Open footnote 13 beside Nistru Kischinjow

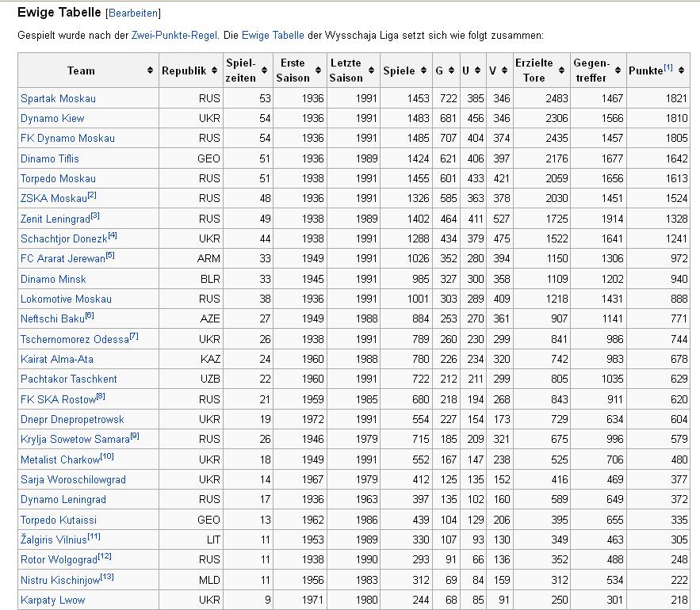(107, 577)
